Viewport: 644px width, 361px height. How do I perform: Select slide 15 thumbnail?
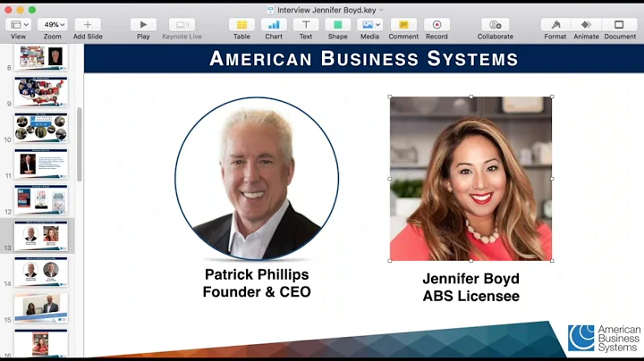(41, 308)
